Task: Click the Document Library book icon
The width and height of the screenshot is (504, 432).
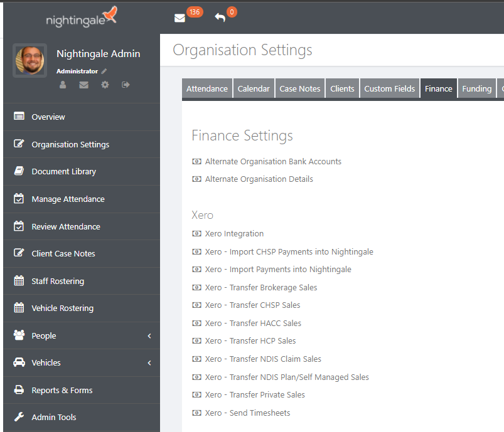Action: coord(19,171)
